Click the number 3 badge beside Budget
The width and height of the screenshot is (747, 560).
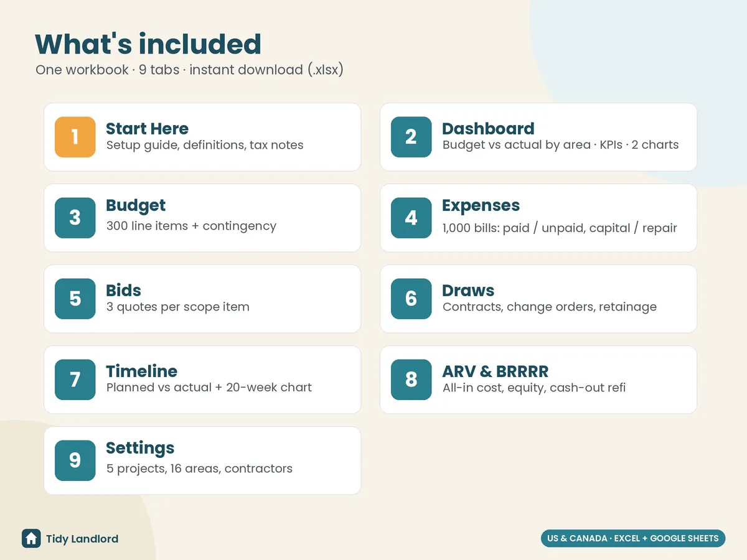(x=75, y=218)
